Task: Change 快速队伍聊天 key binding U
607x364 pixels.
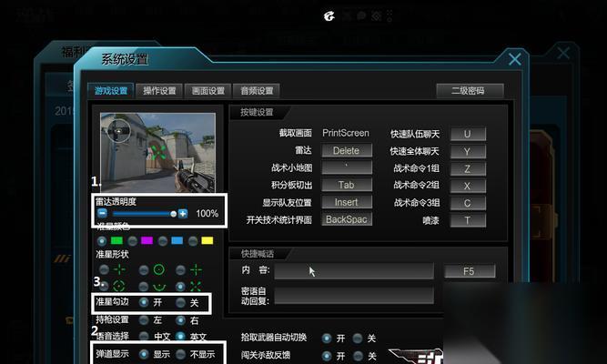Action: [468, 134]
